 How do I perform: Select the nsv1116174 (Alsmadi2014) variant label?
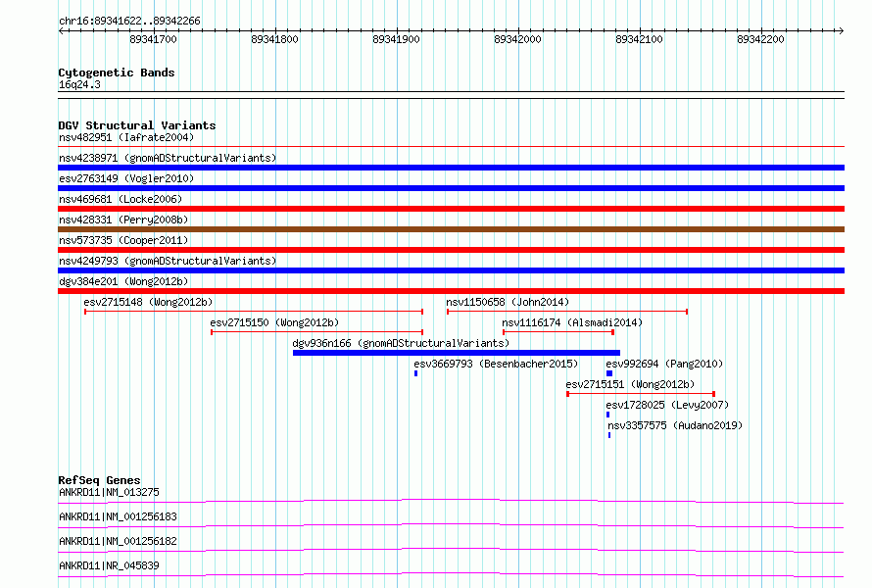coord(572,322)
